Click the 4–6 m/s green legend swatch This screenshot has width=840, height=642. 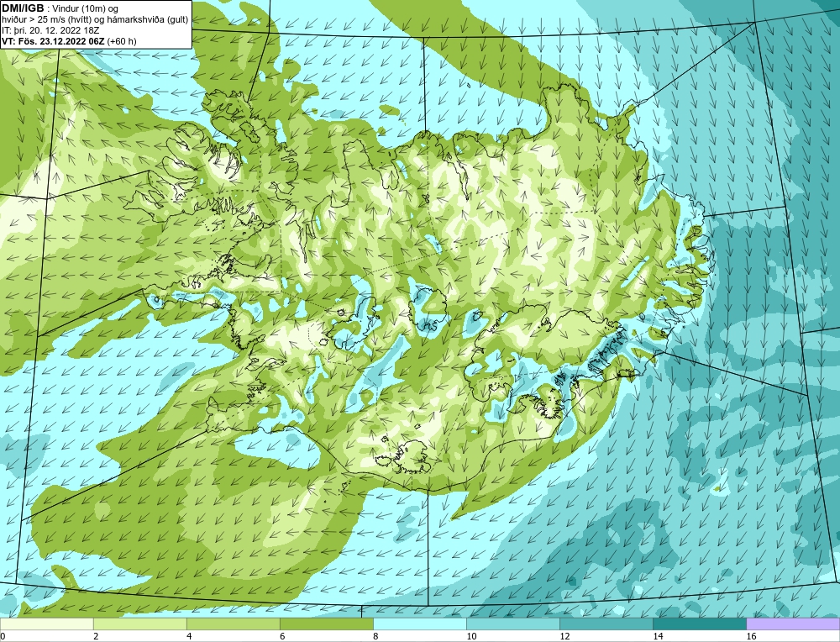point(233,624)
